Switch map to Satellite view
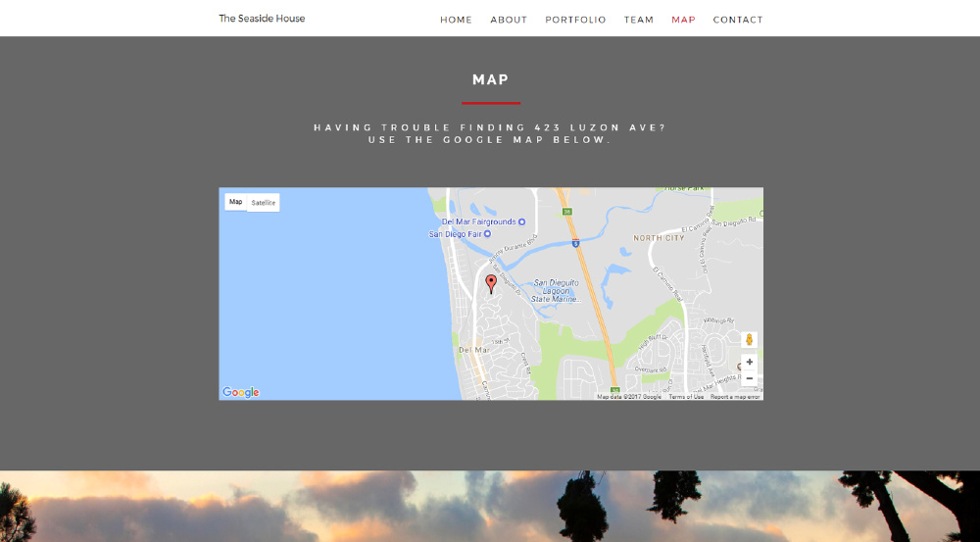This screenshot has height=542, width=980. [263, 203]
